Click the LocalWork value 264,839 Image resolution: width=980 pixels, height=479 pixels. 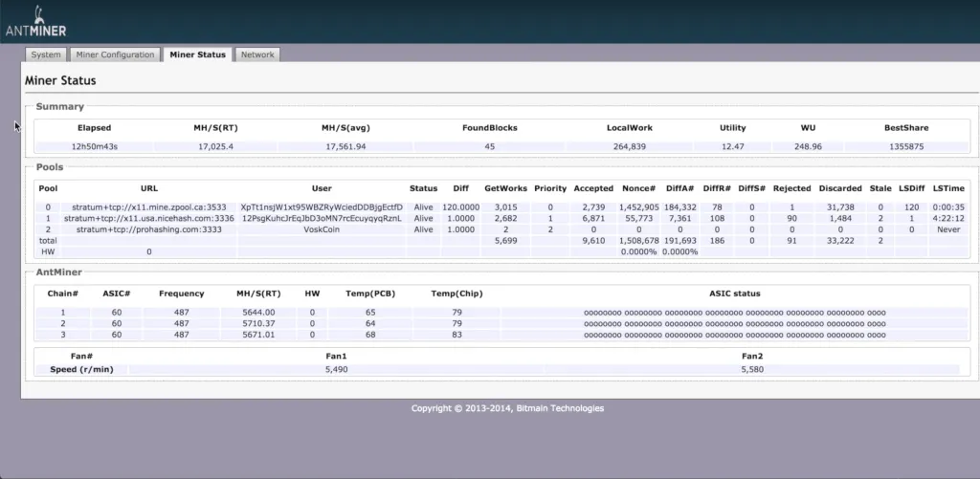click(x=630, y=147)
